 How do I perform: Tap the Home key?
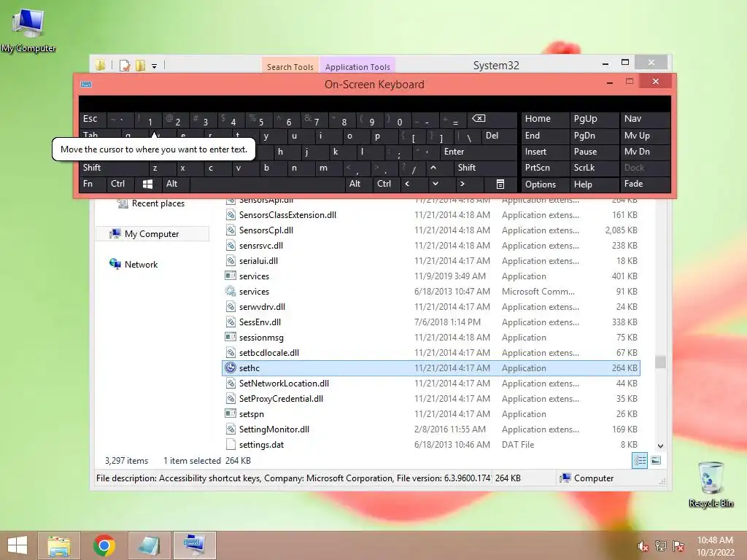point(544,119)
